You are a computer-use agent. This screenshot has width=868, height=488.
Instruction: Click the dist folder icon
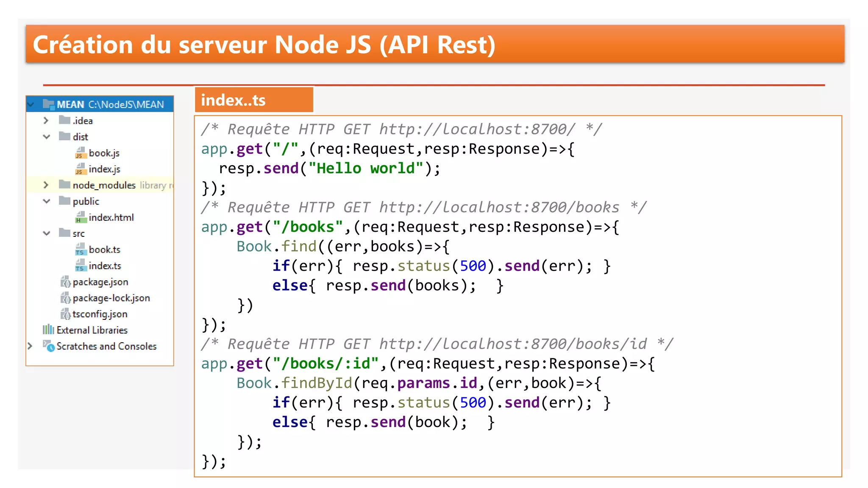point(64,136)
